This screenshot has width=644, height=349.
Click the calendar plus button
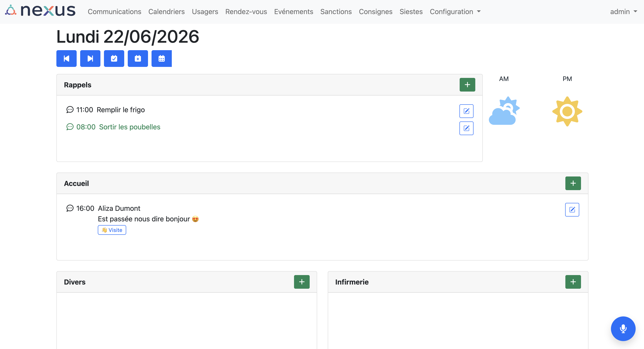[138, 59]
